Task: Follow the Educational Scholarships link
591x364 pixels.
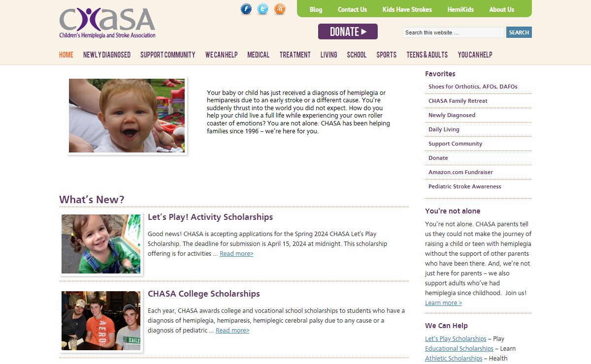Action: point(459,349)
